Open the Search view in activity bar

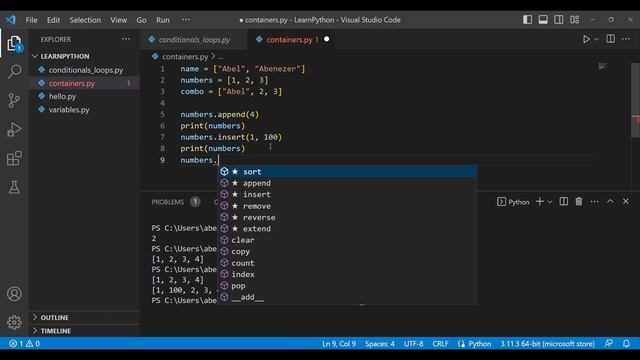pos(14,72)
